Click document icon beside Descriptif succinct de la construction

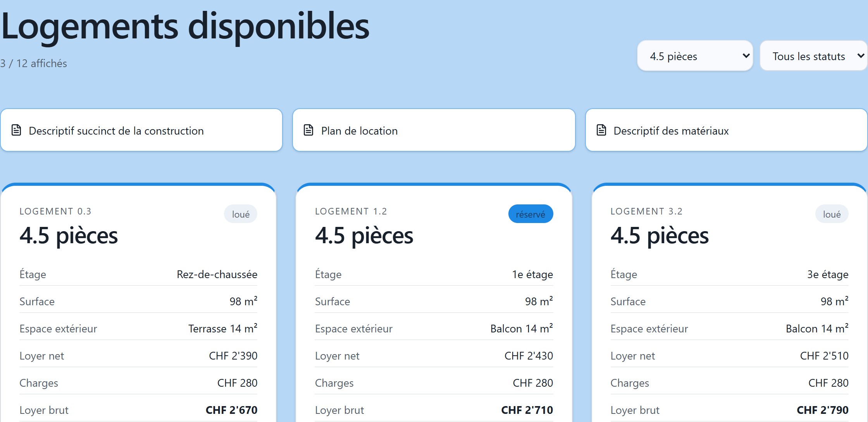coord(16,130)
